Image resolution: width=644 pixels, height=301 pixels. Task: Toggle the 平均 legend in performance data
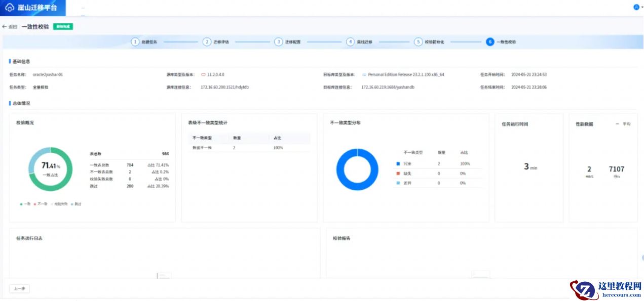point(624,124)
